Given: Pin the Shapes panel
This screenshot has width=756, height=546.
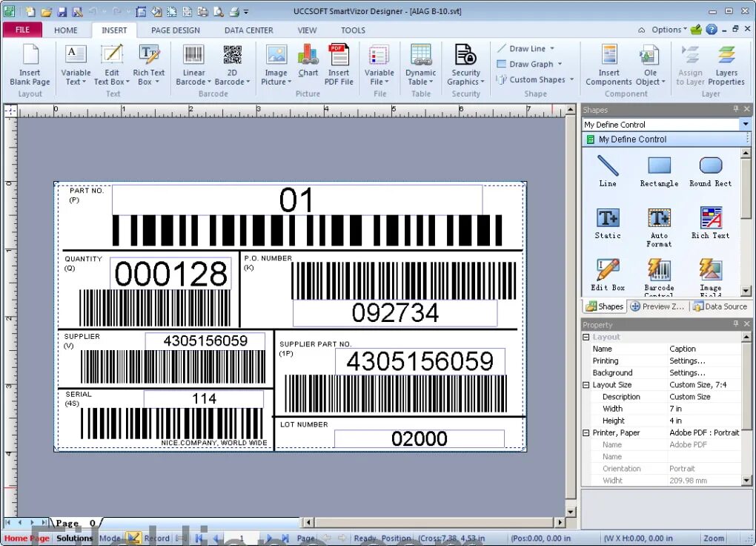Looking at the screenshot, I should pos(736,109).
